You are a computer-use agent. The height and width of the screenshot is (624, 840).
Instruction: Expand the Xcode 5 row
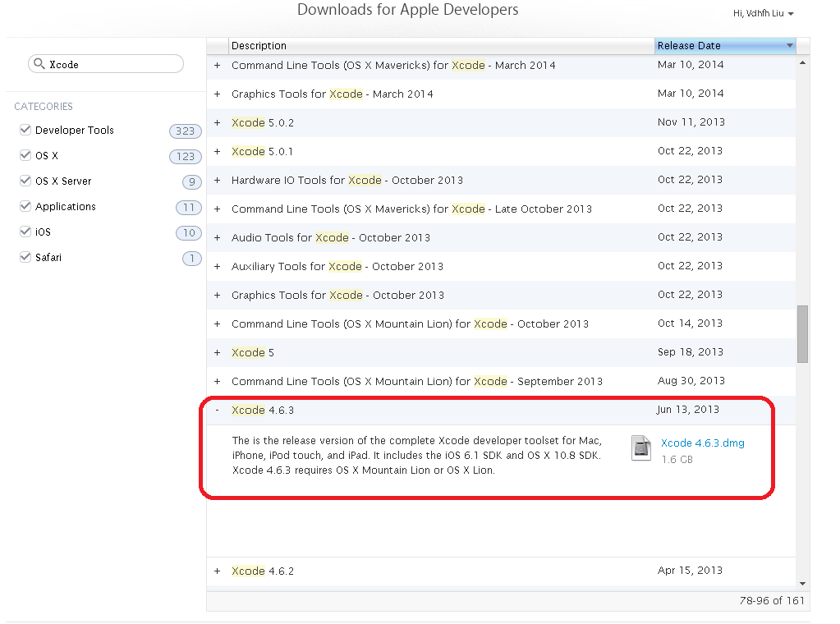click(217, 353)
